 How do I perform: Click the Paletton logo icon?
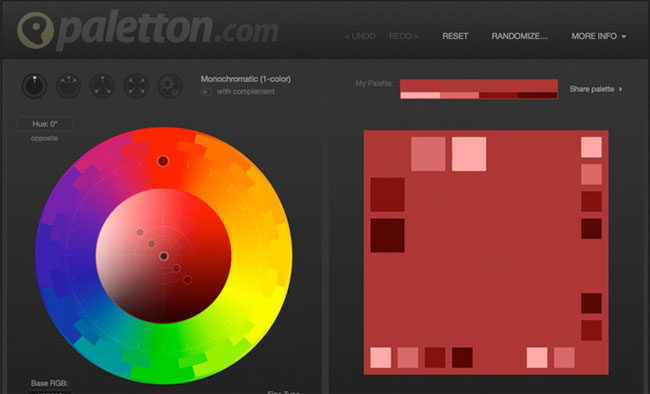[x=36, y=29]
